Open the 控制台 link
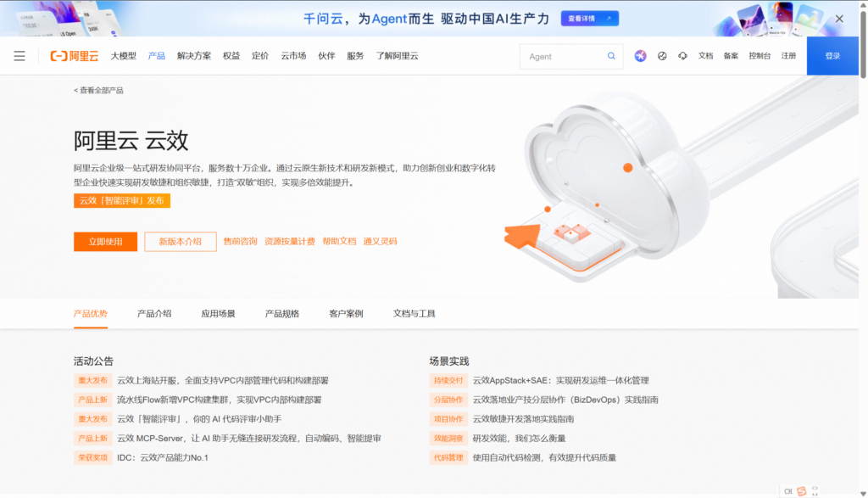This screenshot has width=868, height=498. [x=759, y=56]
